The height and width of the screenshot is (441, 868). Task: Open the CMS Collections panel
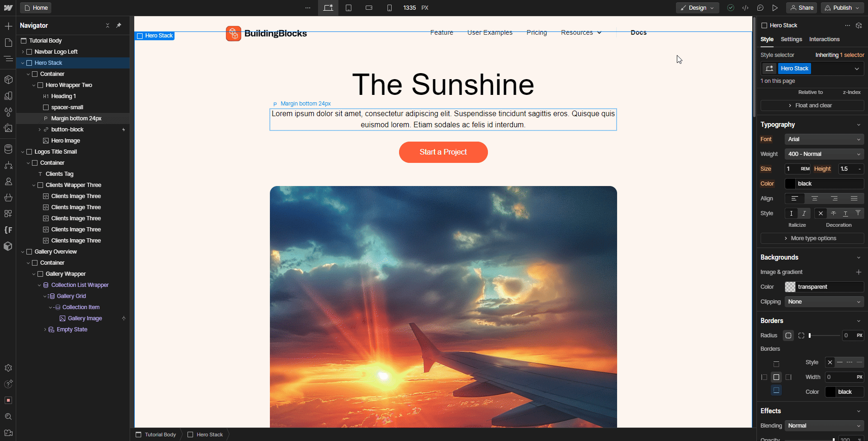8,149
